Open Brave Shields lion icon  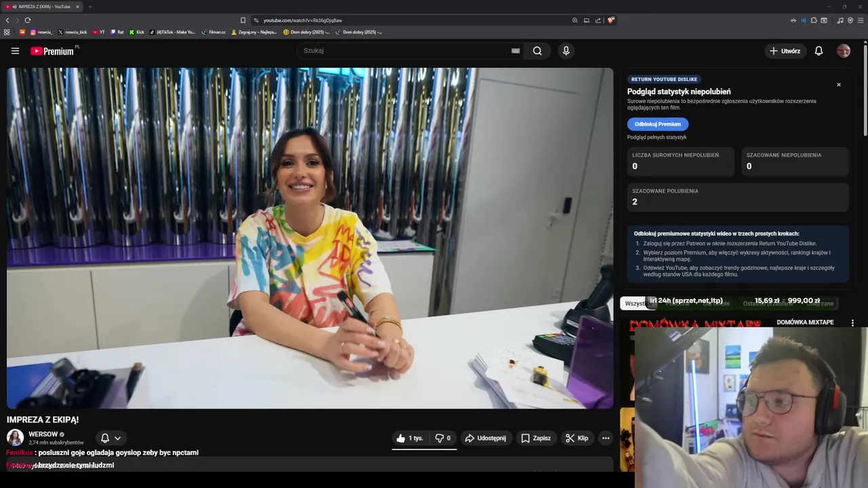pos(611,20)
